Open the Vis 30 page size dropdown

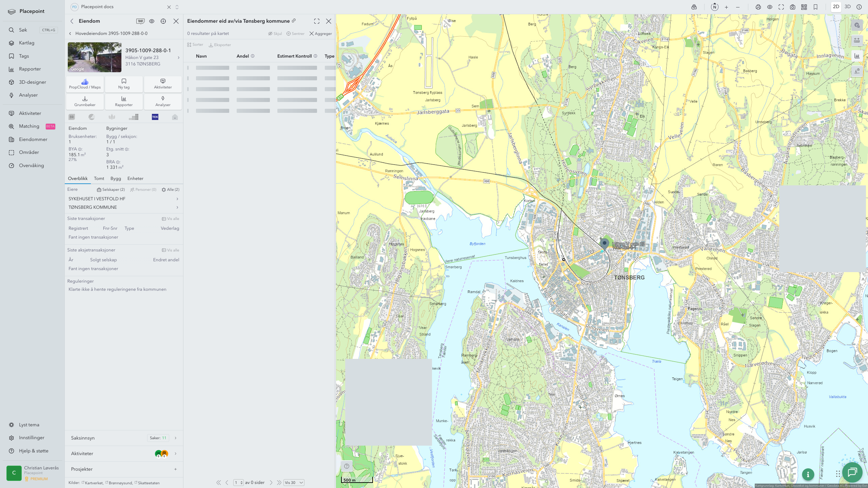[294, 483]
